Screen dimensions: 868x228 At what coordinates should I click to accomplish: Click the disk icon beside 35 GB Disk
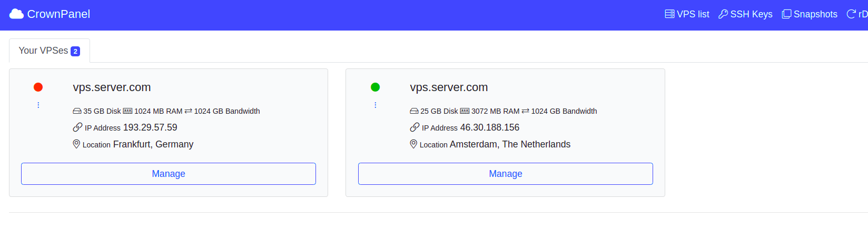click(x=77, y=111)
